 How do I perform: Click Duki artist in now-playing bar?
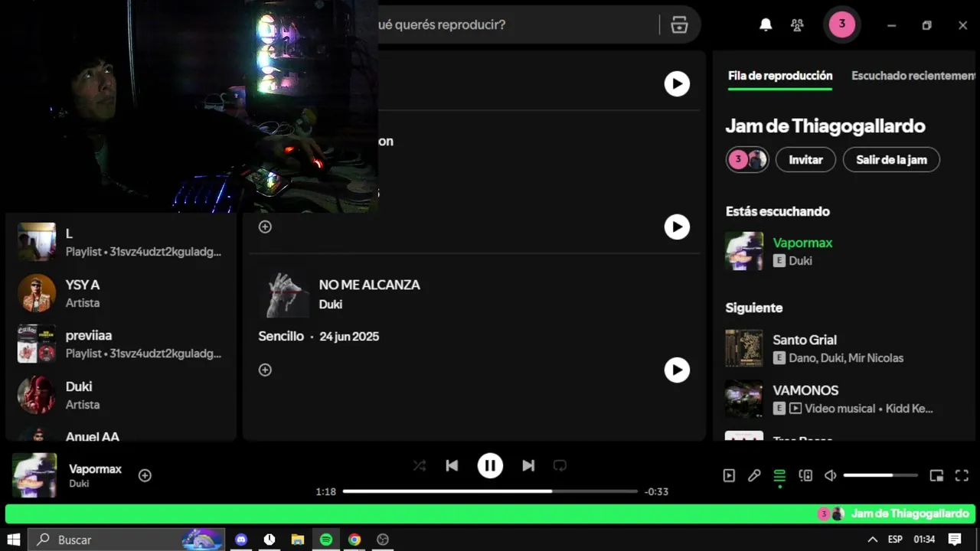click(80, 484)
